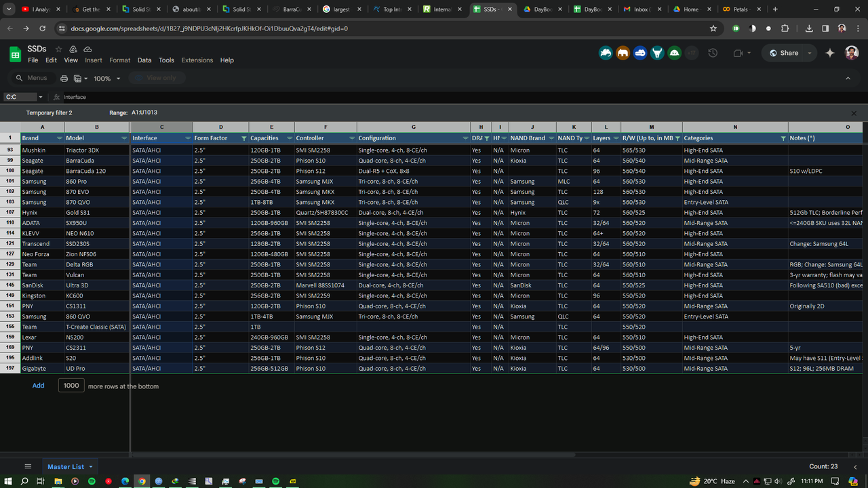Viewport: 868px width, 488px height.
Task: Open the filter views toolbar icon
Action: 80,79
